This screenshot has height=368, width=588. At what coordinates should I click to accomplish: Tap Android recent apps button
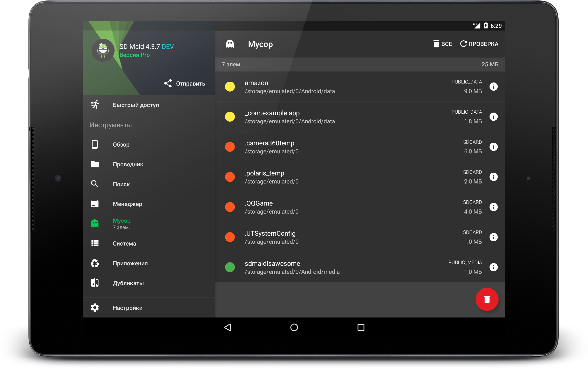(361, 327)
